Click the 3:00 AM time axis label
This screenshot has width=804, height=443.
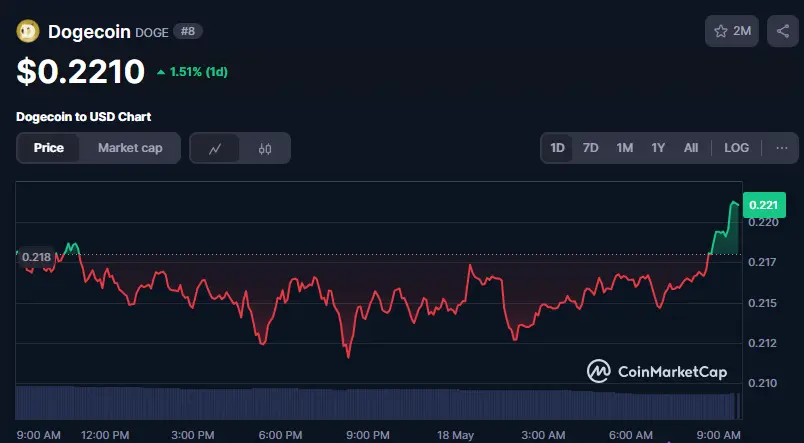(543, 435)
